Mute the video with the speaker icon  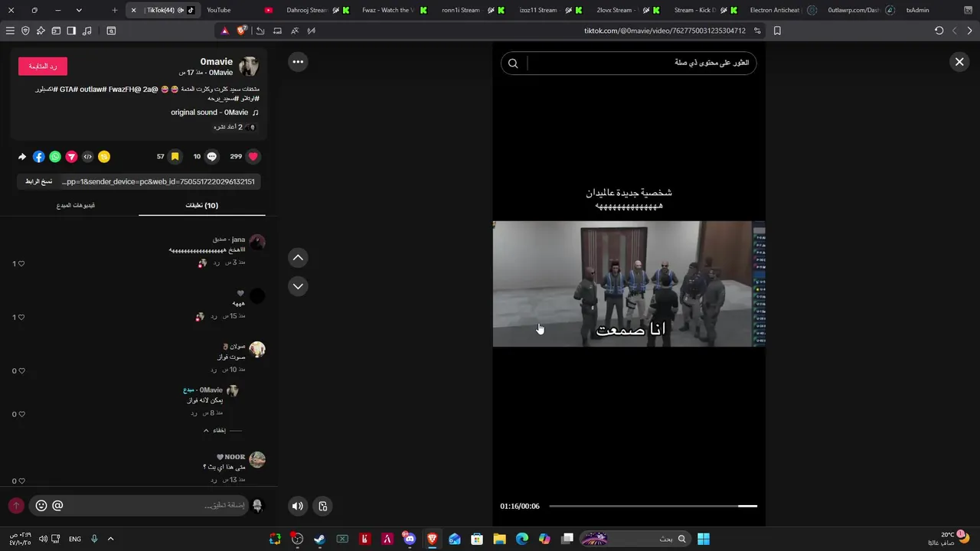click(x=298, y=506)
